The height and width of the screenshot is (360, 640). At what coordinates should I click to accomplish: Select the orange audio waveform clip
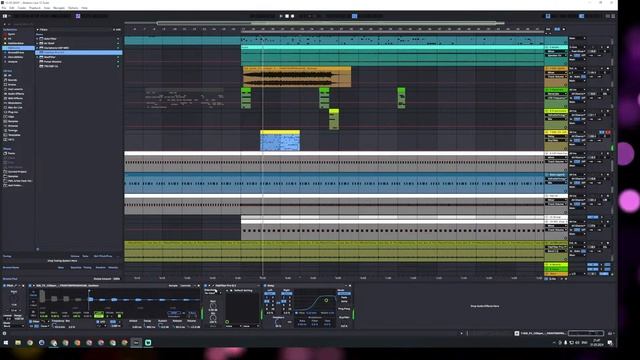297,77
